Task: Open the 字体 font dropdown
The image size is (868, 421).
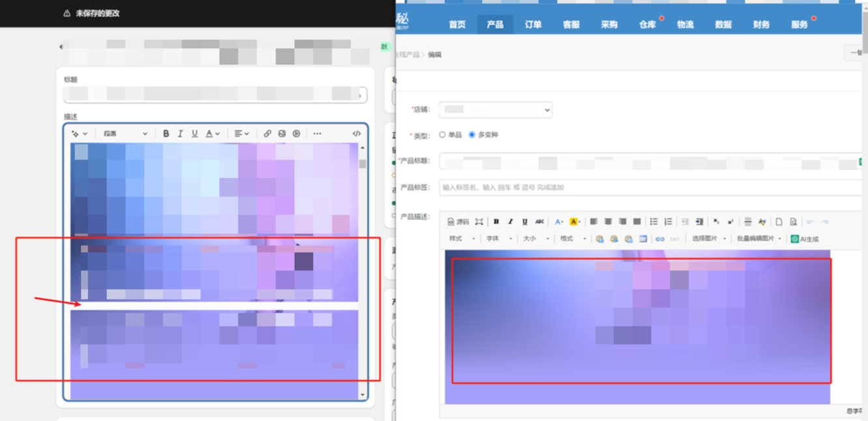Action: point(499,239)
